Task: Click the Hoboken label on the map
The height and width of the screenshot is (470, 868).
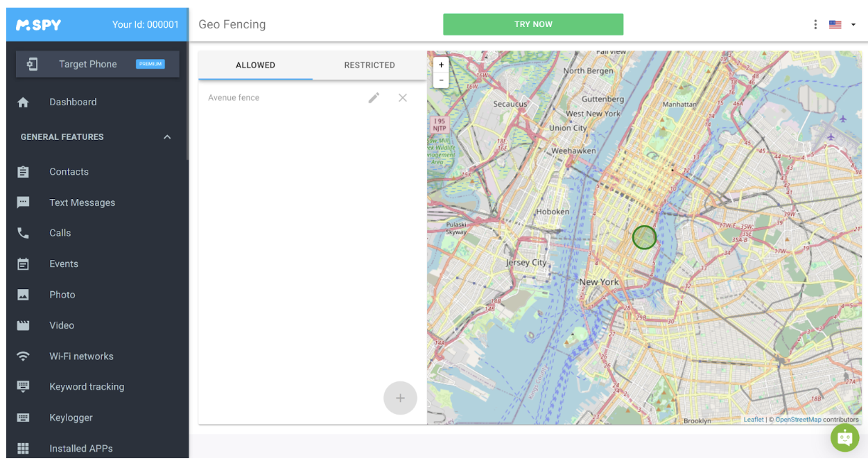Action: (553, 211)
